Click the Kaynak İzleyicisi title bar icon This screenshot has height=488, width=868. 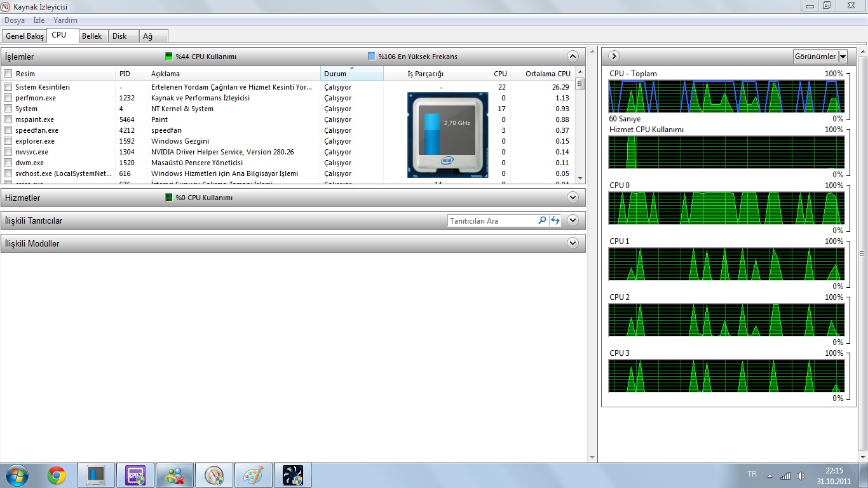[x=6, y=6]
